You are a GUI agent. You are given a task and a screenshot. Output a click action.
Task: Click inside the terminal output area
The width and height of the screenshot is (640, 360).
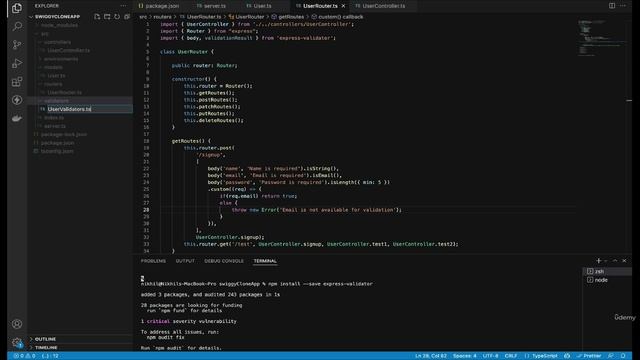(359, 310)
